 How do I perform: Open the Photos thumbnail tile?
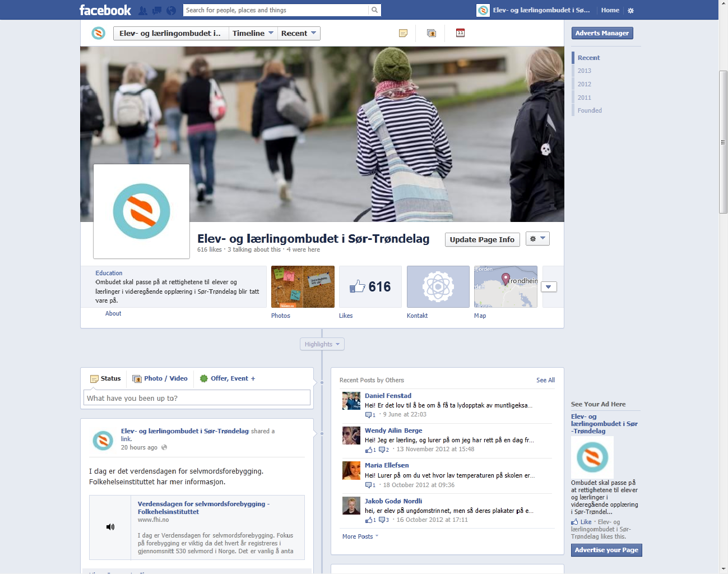coord(303,286)
